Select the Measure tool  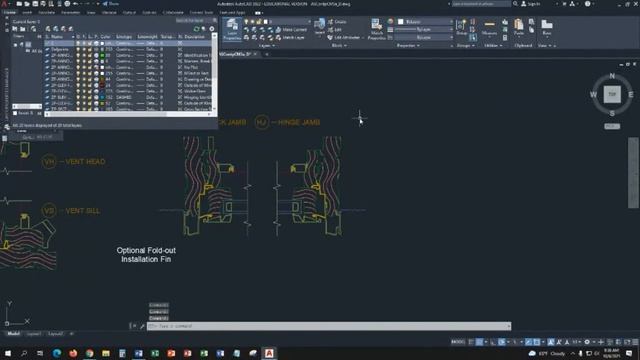tap(489, 27)
